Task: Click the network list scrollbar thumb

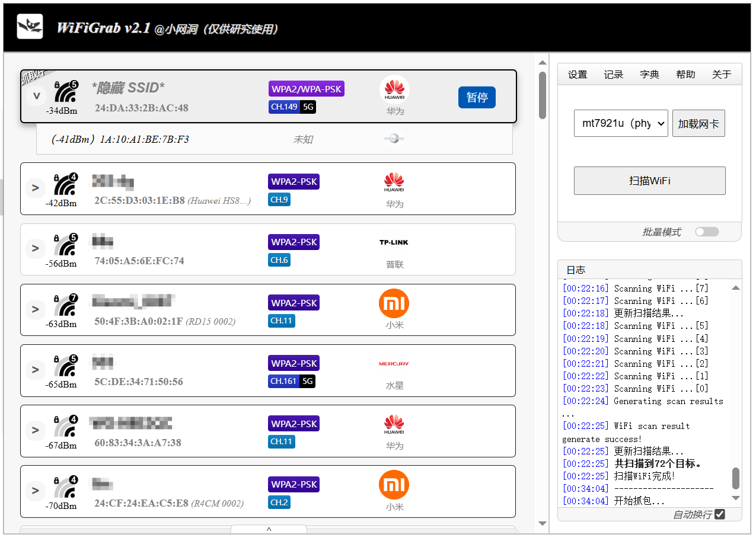Action: (x=543, y=95)
